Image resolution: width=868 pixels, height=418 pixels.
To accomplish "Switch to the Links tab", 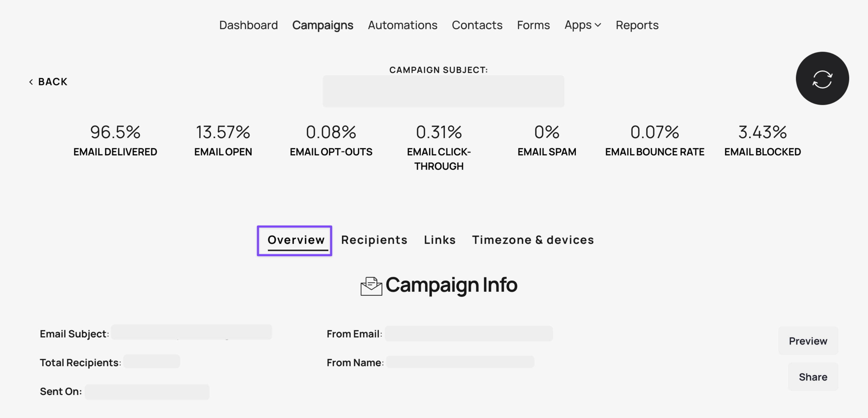I will pyautogui.click(x=439, y=240).
